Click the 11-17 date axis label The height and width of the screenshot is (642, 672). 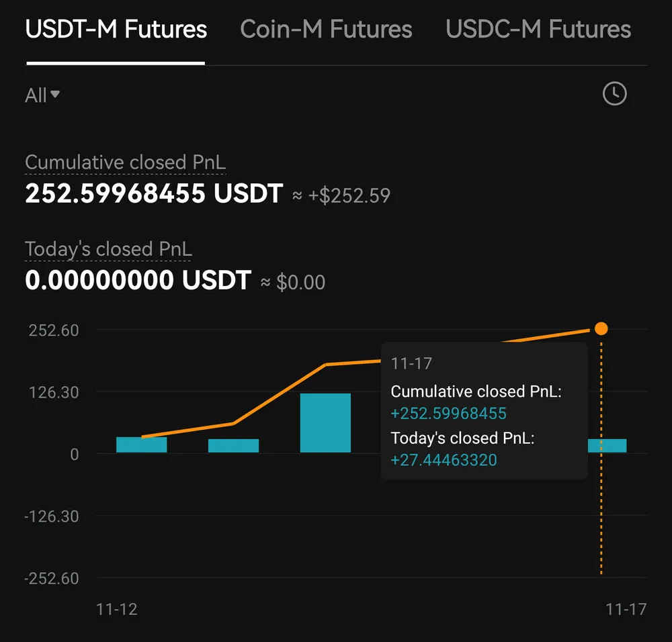pyautogui.click(x=626, y=609)
